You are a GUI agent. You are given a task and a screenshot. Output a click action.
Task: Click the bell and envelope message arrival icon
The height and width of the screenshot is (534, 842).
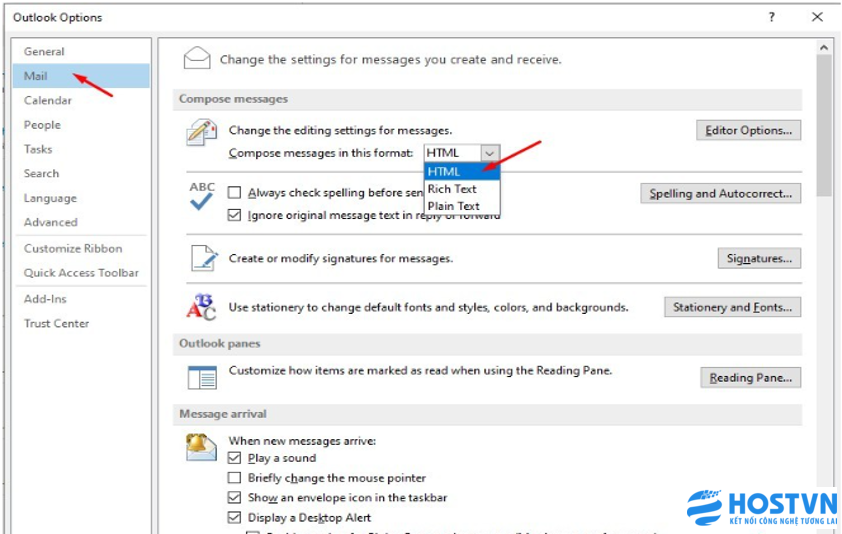pyautogui.click(x=201, y=447)
